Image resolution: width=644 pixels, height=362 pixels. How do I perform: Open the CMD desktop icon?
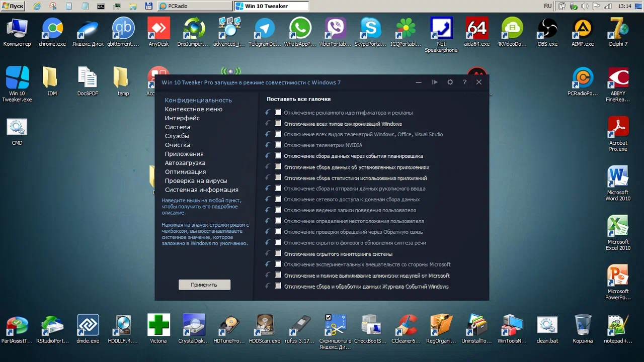(17, 132)
